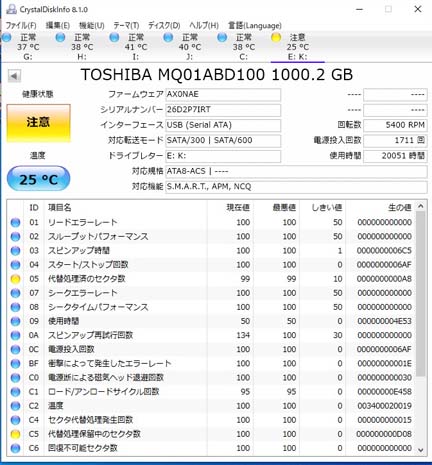Image resolution: width=432 pixels, height=465 pixels.
Task: Click the yellow 注意 health status button
Action: (x=39, y=123)
